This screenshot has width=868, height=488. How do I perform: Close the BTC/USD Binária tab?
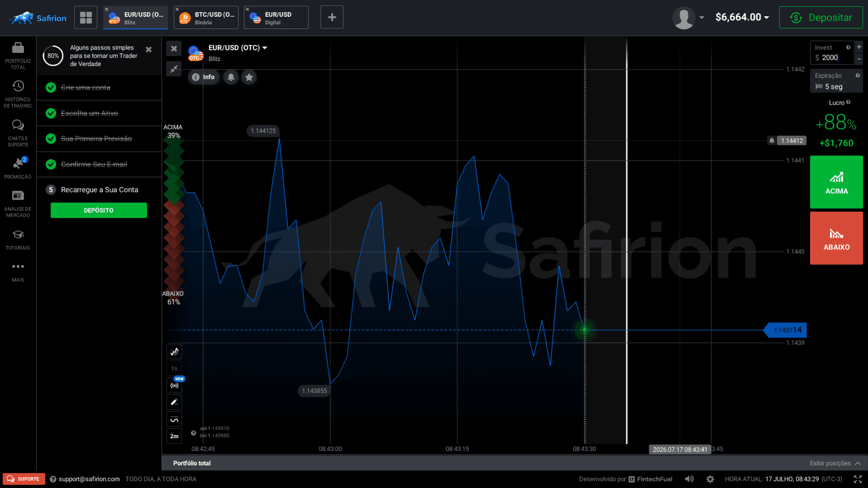(177, 9)
